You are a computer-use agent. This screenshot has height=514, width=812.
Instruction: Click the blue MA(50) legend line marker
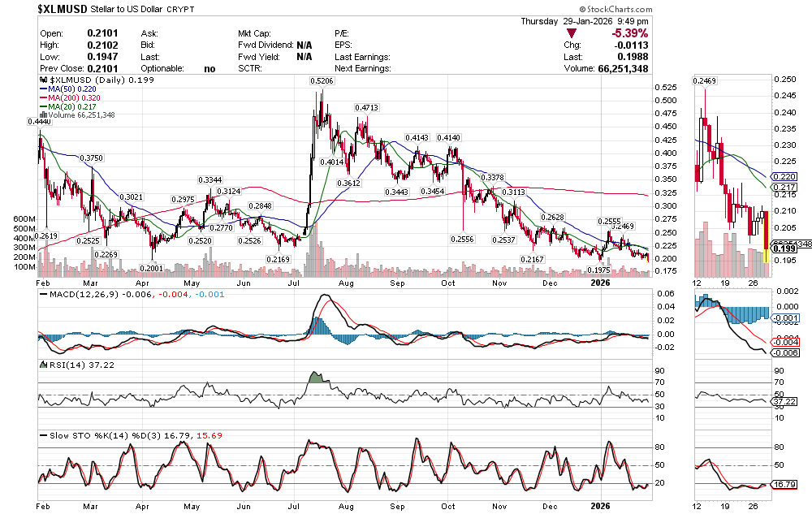pos(44,90)
